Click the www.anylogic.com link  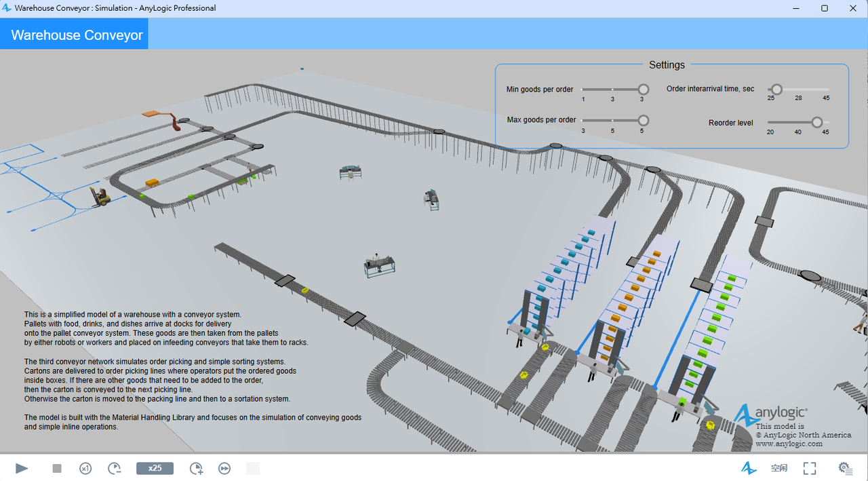click(789, 444)
